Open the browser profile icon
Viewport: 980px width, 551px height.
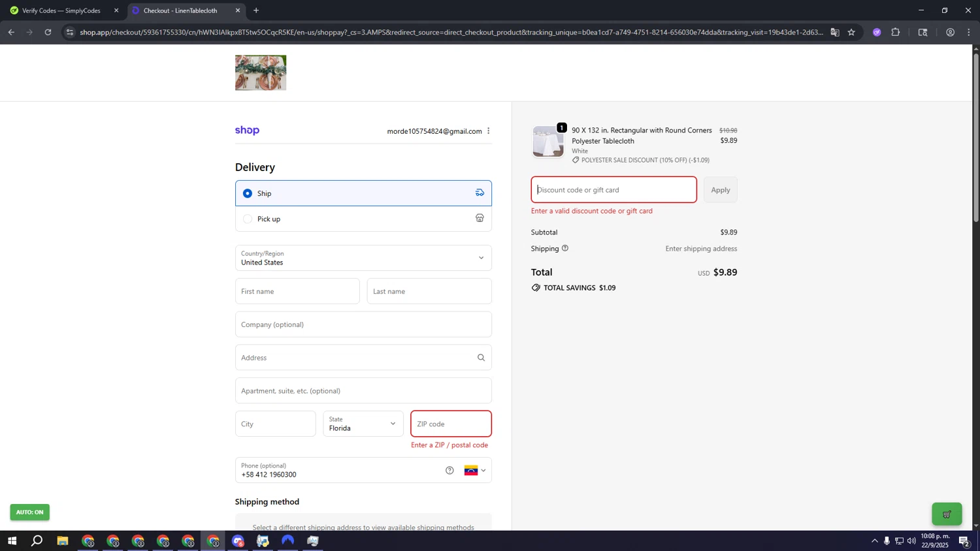pos(950,32)
